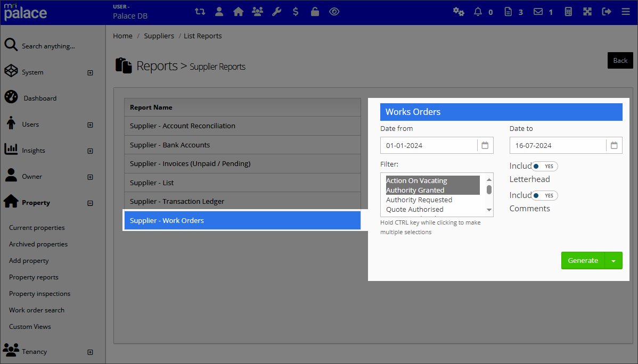Click the Tenancy group icon in sidebar
Viewport: 638px width, 364px height.
[x=11, y=349]
